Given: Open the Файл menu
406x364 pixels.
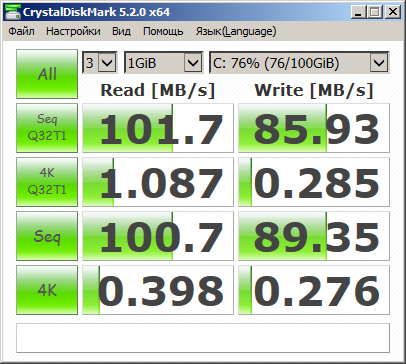Looking at the screenshot, I should (21, 31).
